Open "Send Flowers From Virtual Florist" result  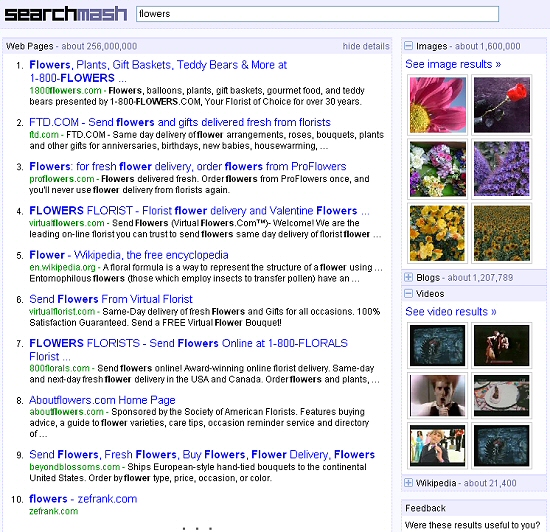point(111,299)
